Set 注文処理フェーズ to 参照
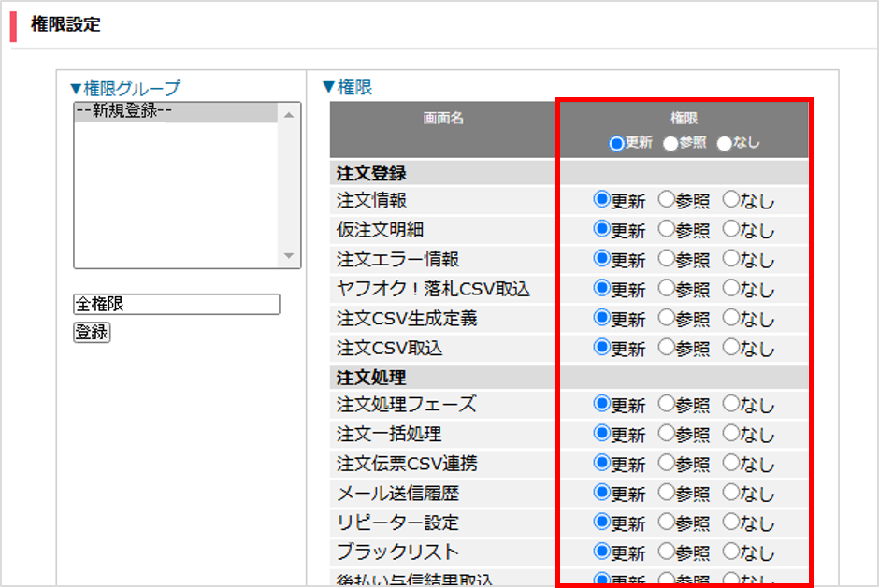879x588 pixels. (x=666, y=404)
